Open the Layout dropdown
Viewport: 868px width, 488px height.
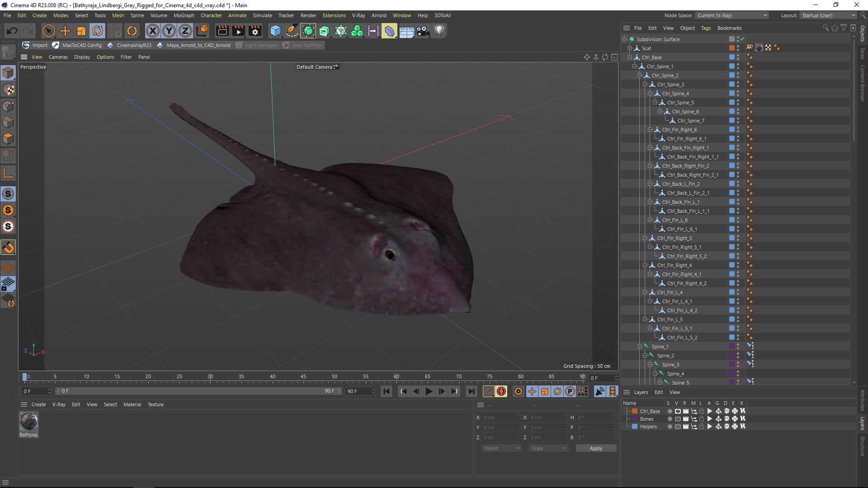(x=828, y=15)
